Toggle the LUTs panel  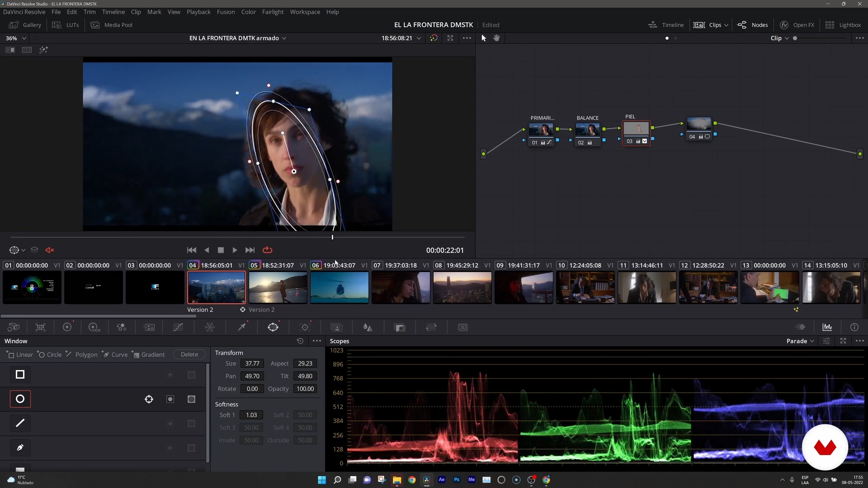66,25
